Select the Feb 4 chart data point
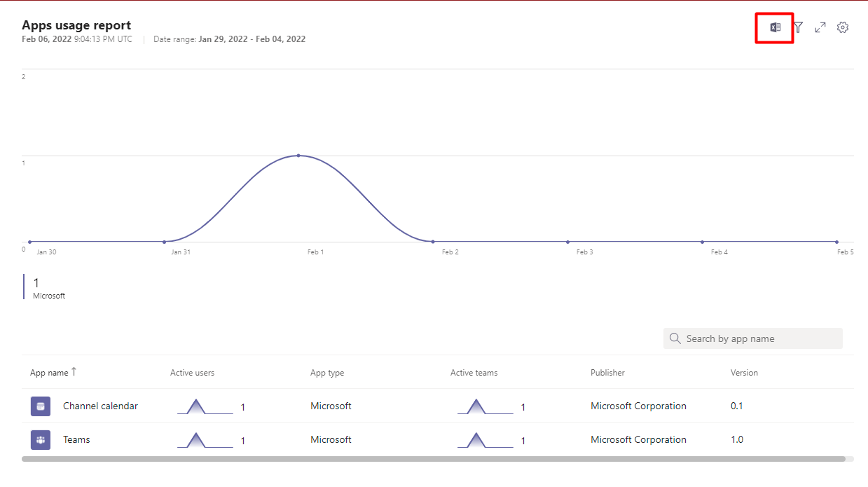The width and height of the screenshot is (868, 487). tap(702, 242)
